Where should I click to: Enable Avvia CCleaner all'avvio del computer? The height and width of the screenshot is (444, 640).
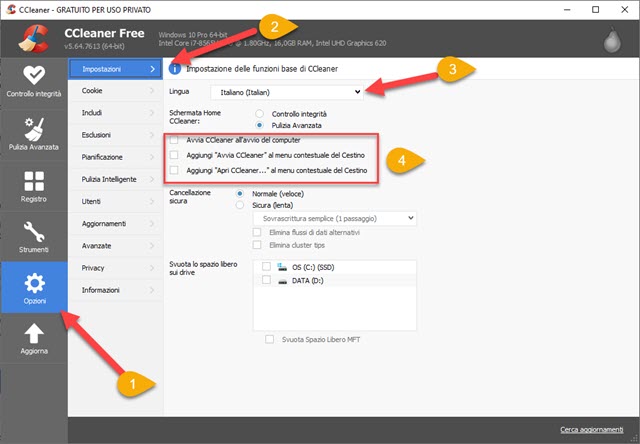point(174,140)
